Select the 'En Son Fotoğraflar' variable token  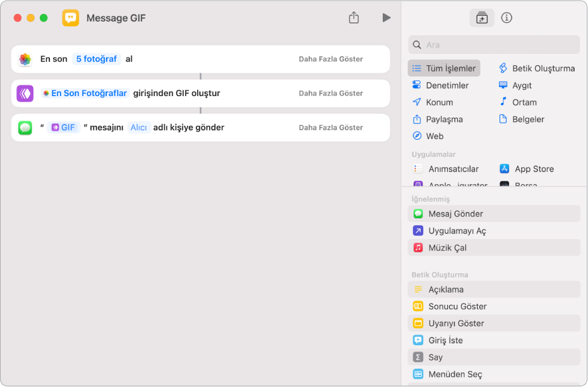pyautogui.click(x=85, y=93)
